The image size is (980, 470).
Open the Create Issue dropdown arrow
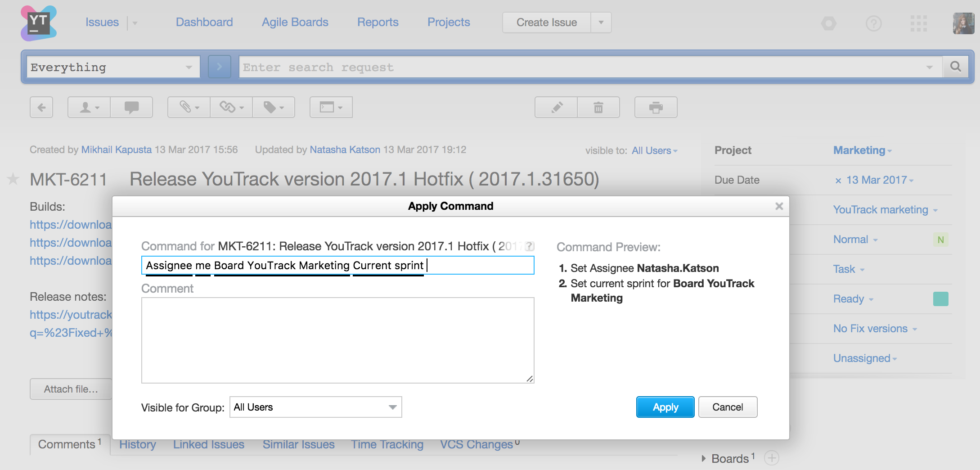coord(601,23)
